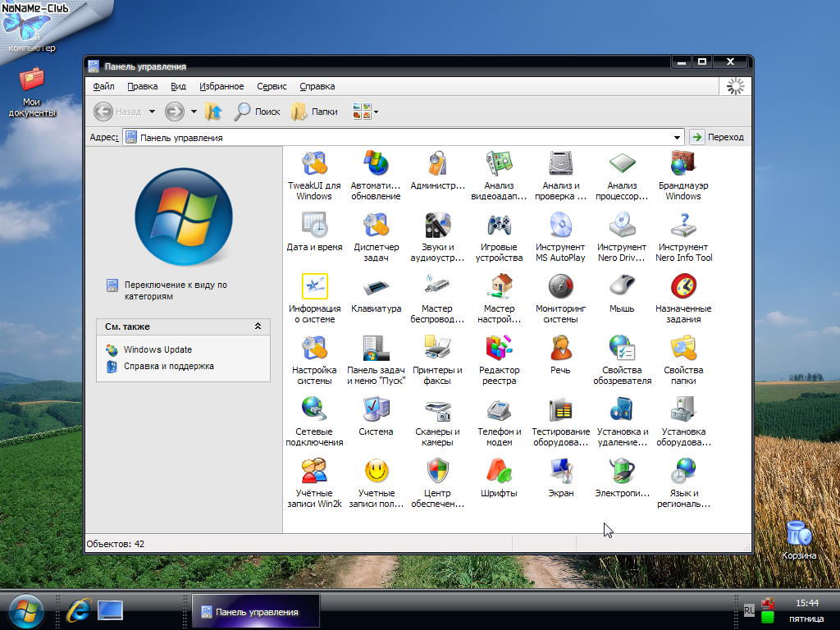Click the Up one level folder button
The height and width of the screenshot is (630, 840).
click(214, 112)
